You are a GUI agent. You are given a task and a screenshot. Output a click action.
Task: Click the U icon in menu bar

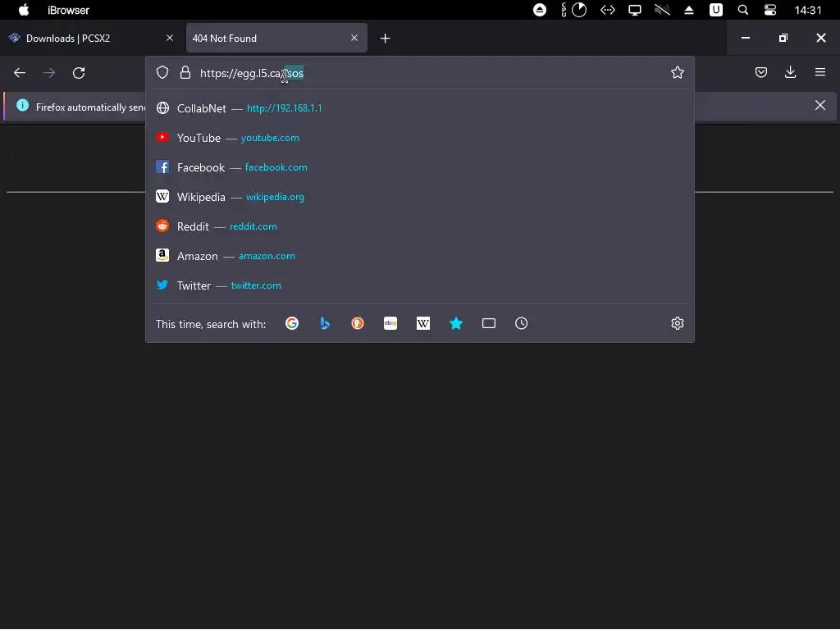[715, 10]
